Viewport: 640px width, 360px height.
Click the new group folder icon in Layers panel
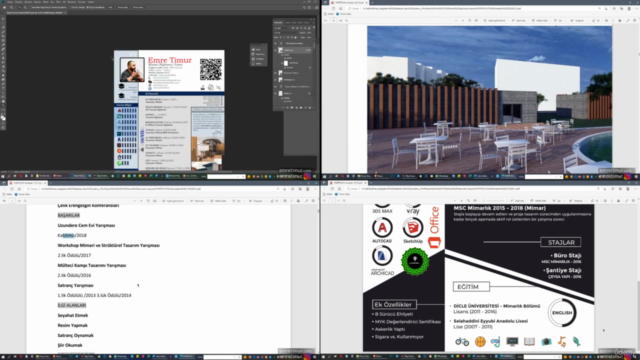pyautogui.click(x=301, y=108)
